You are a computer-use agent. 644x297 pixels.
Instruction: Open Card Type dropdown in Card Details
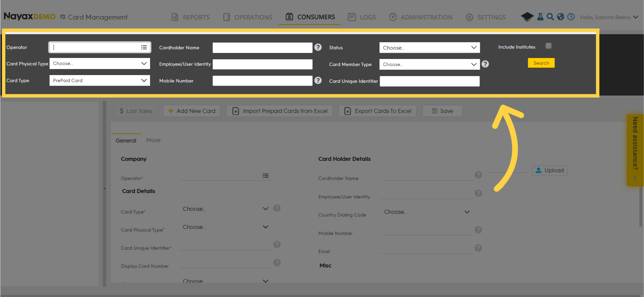(226, 209)
